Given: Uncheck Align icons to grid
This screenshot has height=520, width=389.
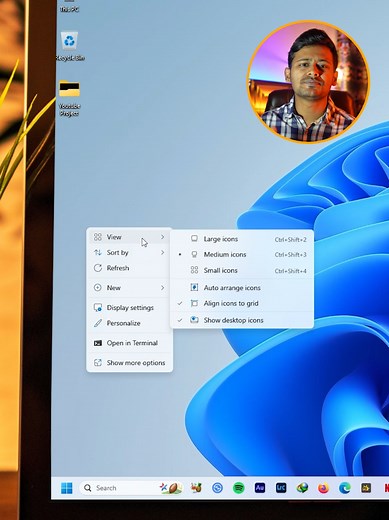Looking at the screenshot, I should (242, 303).
